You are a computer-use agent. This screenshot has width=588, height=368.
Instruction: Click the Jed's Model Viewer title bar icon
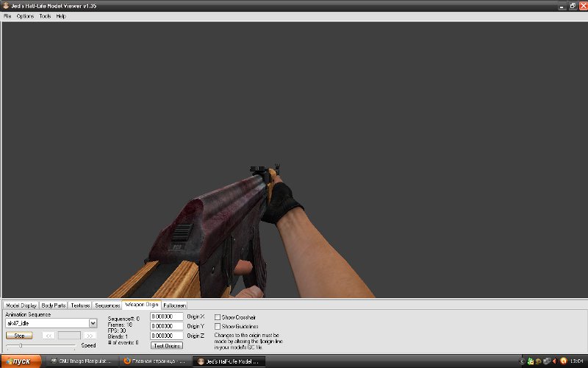6,6
